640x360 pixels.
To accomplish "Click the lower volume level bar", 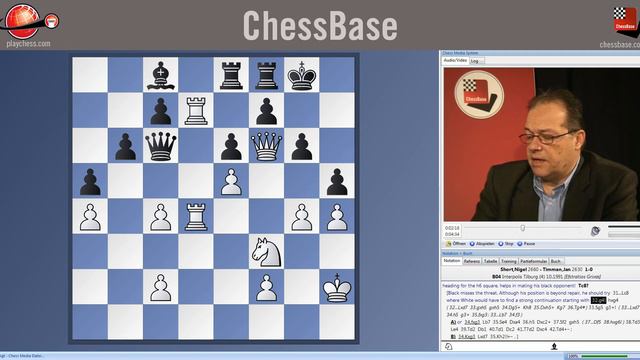I will point(624,234).
